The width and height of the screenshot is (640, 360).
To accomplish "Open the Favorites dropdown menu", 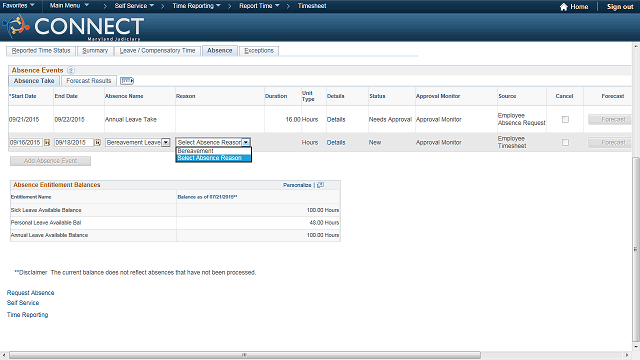I will (18, 6).
